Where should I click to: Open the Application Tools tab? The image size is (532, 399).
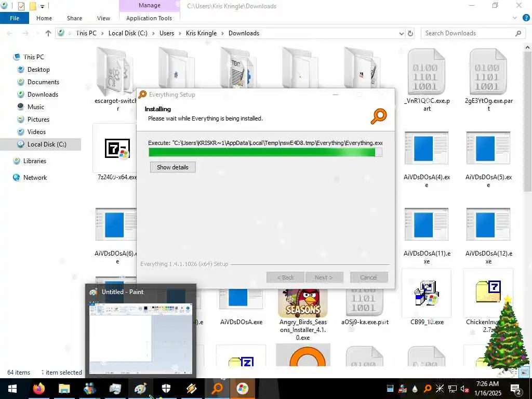[x=149, y=18]
